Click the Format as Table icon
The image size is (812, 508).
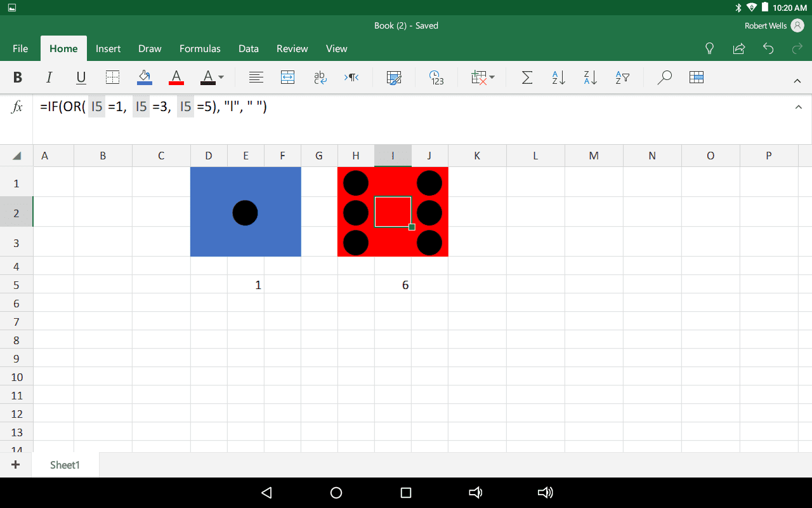pyautogui.click(x=697, y=77)
